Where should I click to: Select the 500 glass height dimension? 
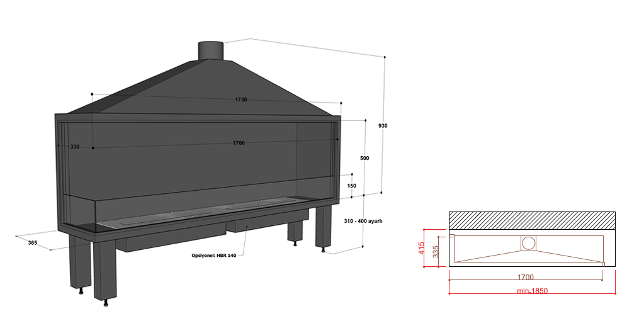click(x=364, y=157)
